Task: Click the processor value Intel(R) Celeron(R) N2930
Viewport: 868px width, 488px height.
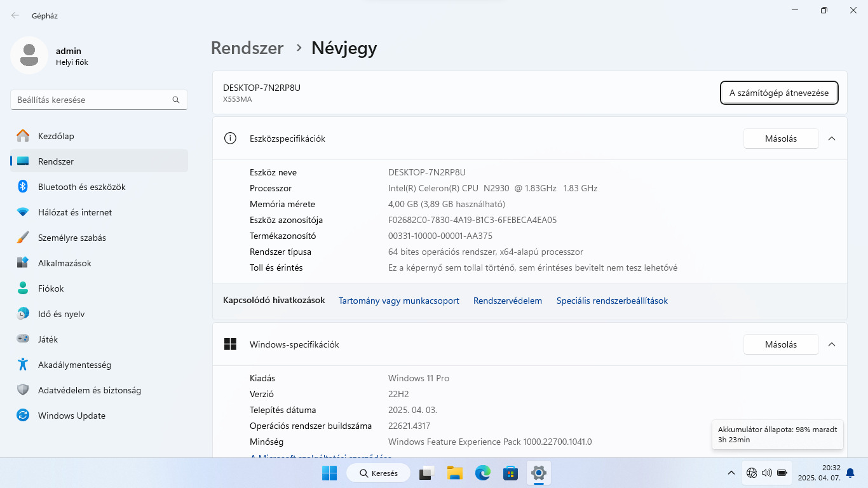Action: pyautogui.click(x=492, y=188)
